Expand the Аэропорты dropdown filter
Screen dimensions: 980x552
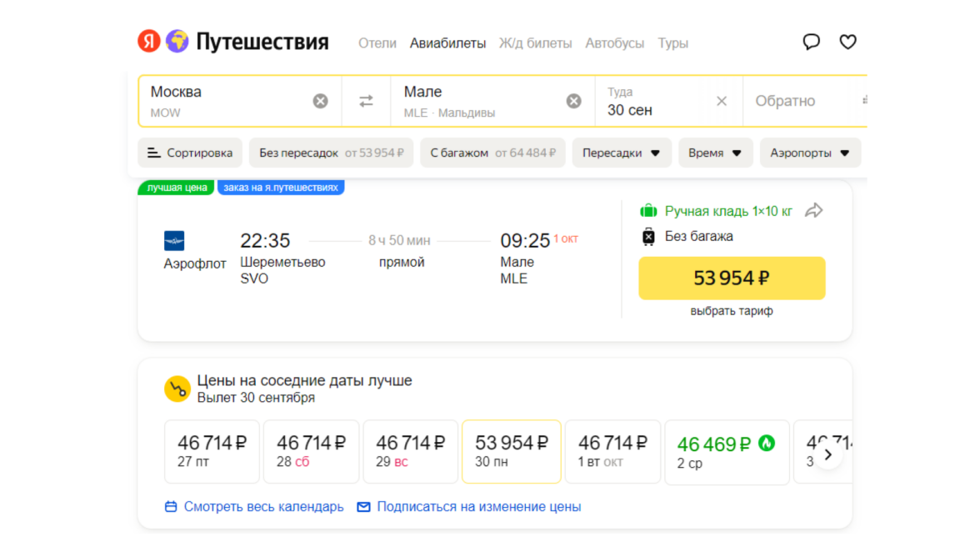click(x=809, y=153)
